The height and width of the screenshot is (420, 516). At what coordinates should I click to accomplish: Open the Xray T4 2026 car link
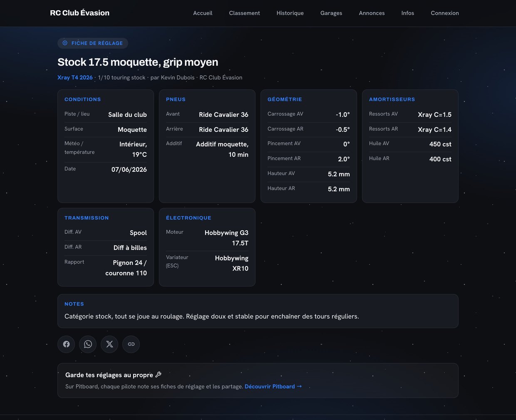click(75, 77)
